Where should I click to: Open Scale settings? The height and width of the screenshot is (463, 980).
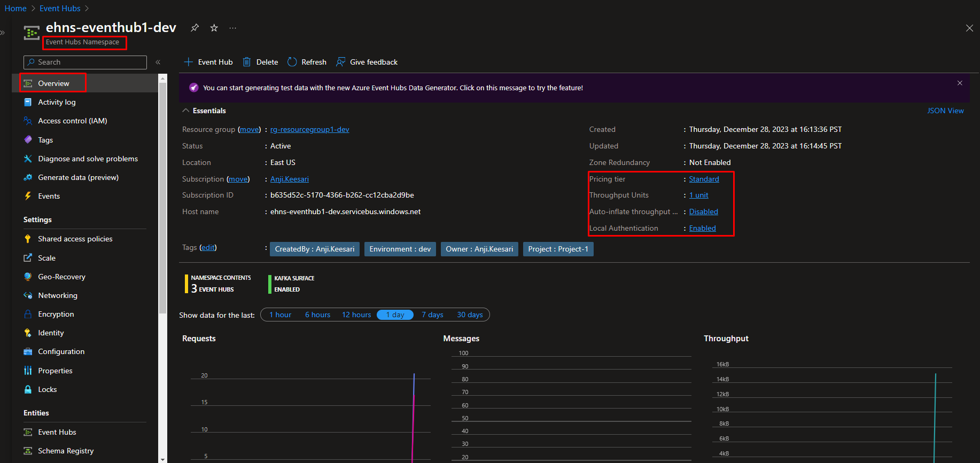[x=85, y=258]
